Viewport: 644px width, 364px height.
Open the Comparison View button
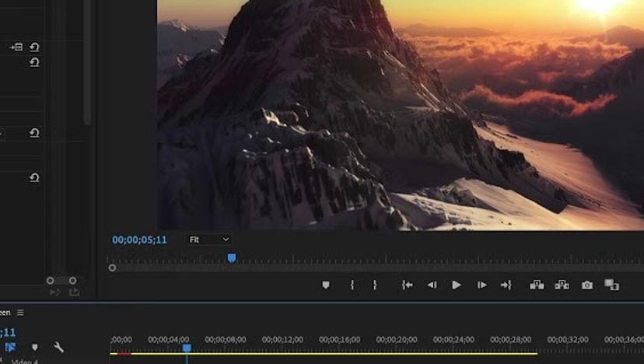(612, 285)
